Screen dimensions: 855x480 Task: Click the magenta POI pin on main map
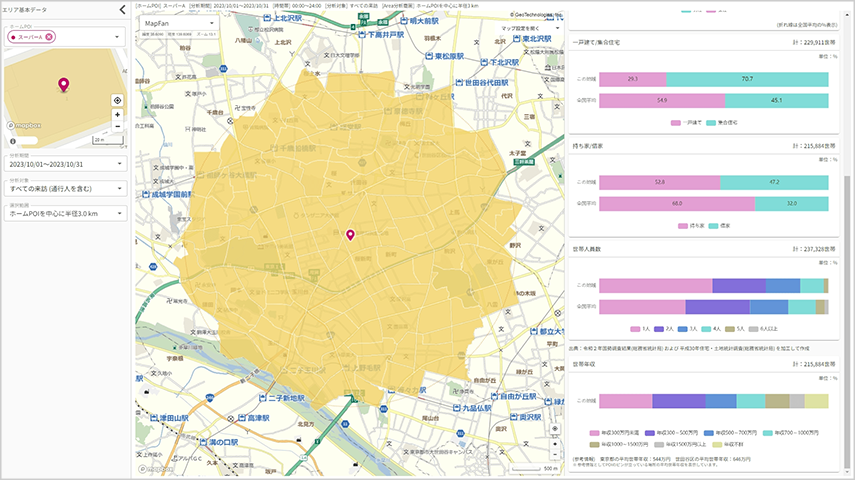tap(350, 235)
